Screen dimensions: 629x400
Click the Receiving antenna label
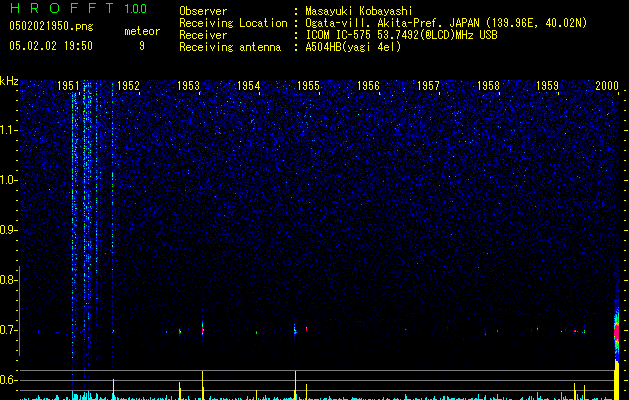(230, 47)
